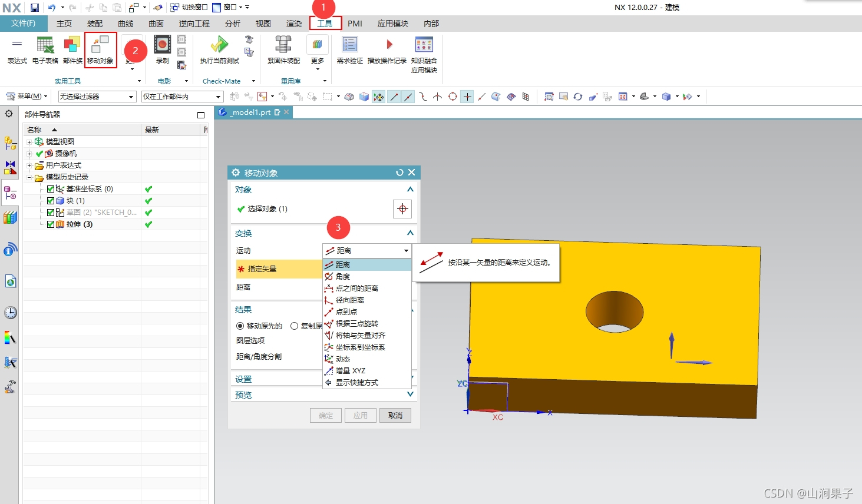
Task: Click the navigator settings gear icon
Action: (9, 114)
